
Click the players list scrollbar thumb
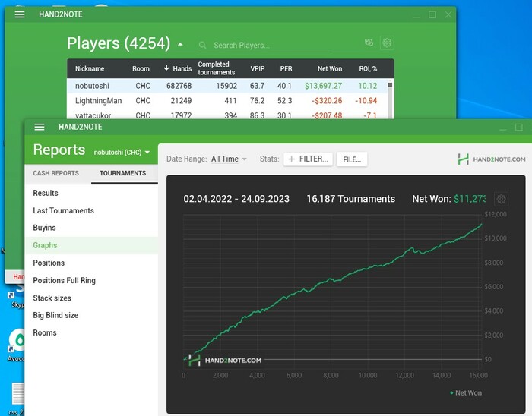coord(390,85)
